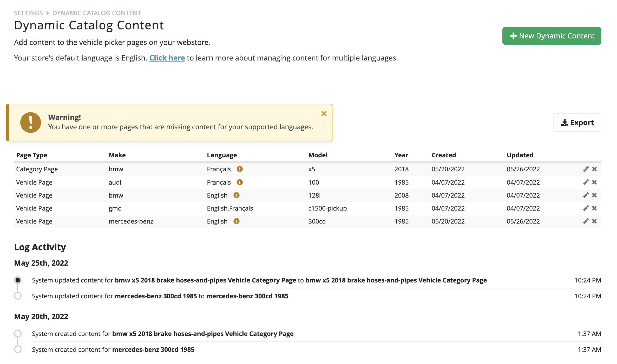Sort by Language column header
The image size is (617, 364).
[222, 155]
